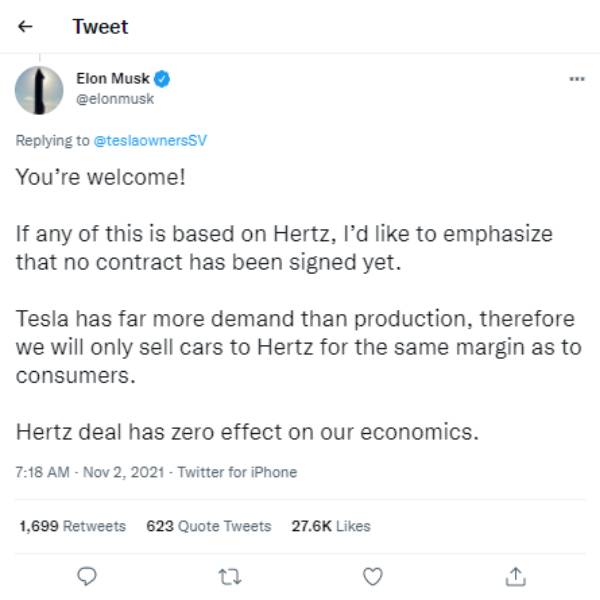This screenshot has width=600, height=600.
Task: Click the Twitter for iPhone source link
Action: point(237,472)
